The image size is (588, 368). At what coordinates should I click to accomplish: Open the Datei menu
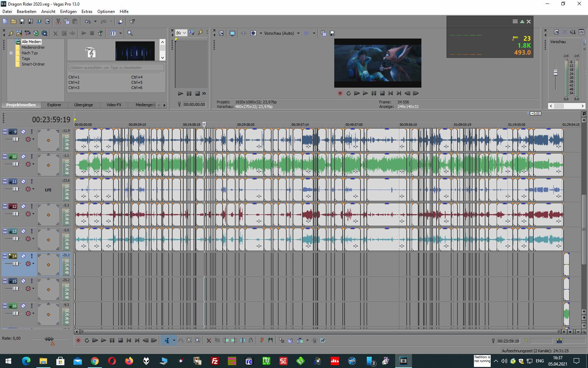(7, 11)
